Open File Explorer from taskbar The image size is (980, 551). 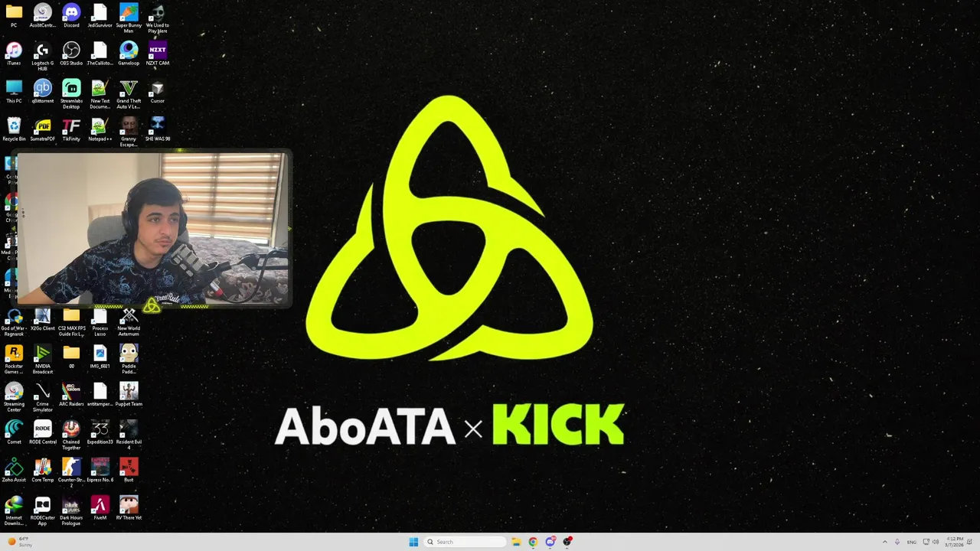coord(516,542)
